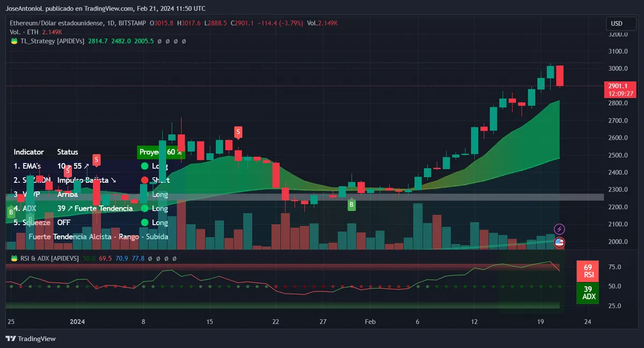Click the red Short status dot

(x=144, y=180)
